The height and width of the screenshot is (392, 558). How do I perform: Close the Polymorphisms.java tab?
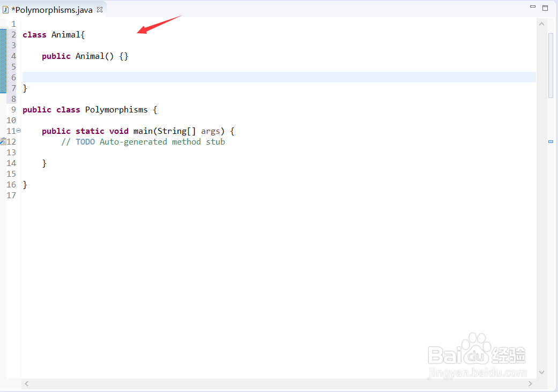(100, 10)
